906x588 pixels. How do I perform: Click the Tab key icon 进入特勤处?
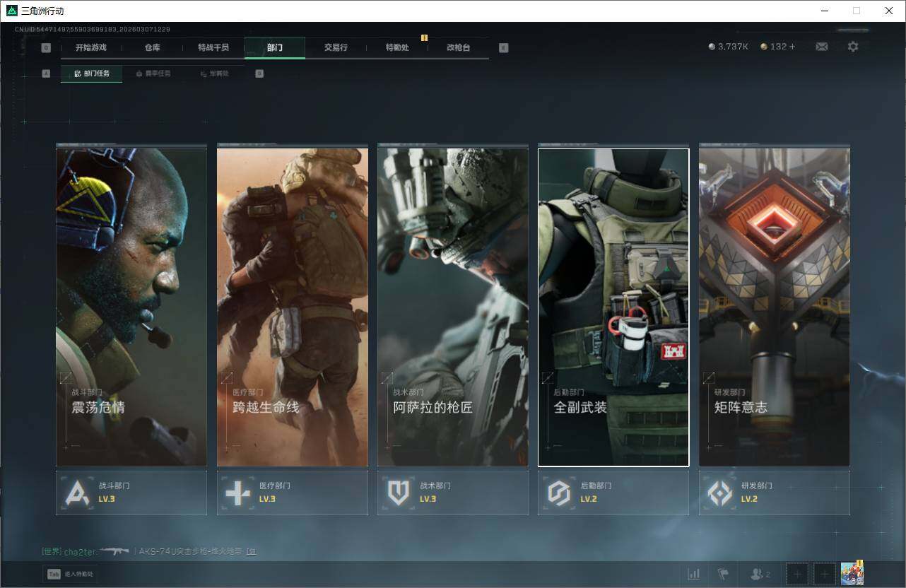pos(54,574)
